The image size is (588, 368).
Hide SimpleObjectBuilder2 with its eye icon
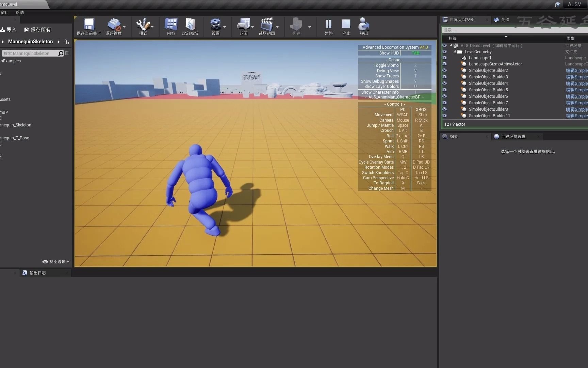[444, 70]
